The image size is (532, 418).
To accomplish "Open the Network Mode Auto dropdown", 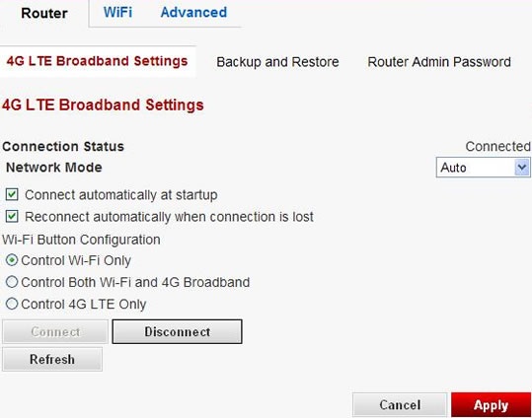I will coord(483,168).
